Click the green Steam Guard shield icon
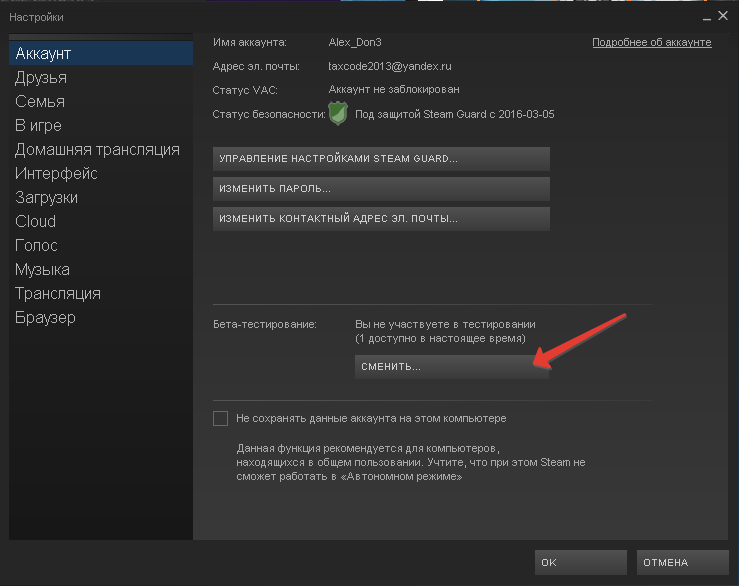Screen dimensions: 739x586 tap(338, 114)
